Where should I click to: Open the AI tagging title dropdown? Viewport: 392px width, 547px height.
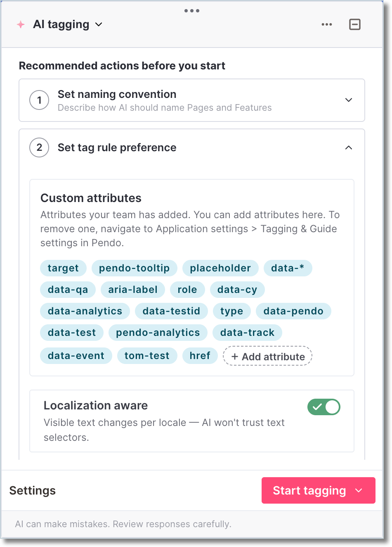(99, 24)
